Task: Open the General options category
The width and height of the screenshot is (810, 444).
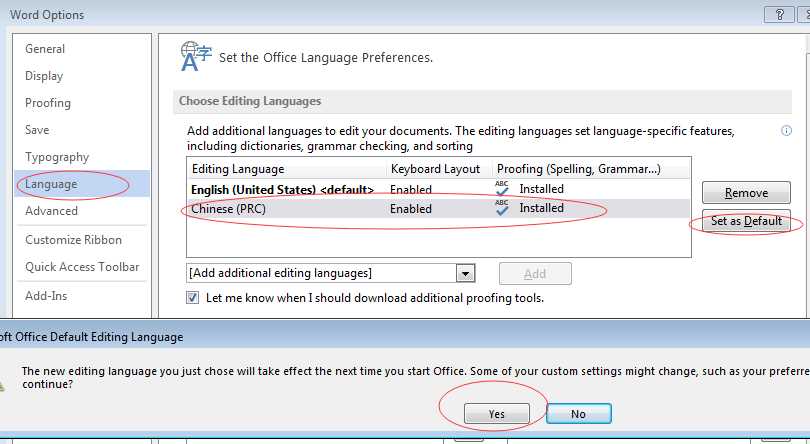Action: (45, 49)
